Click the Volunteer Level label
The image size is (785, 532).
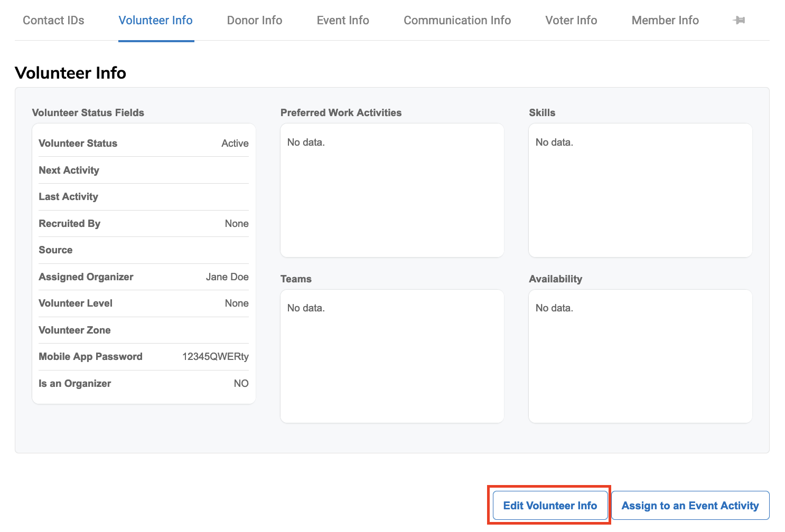[76, 303]
